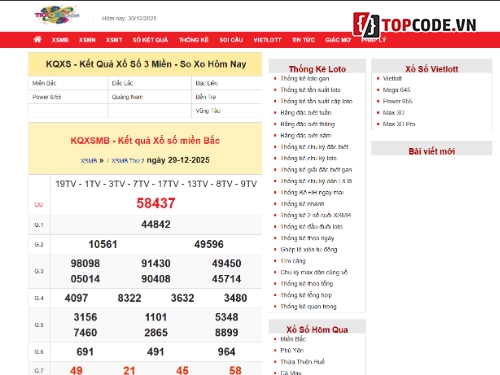Click the Thống Kê Loto panel heading

tap(317, 69)
